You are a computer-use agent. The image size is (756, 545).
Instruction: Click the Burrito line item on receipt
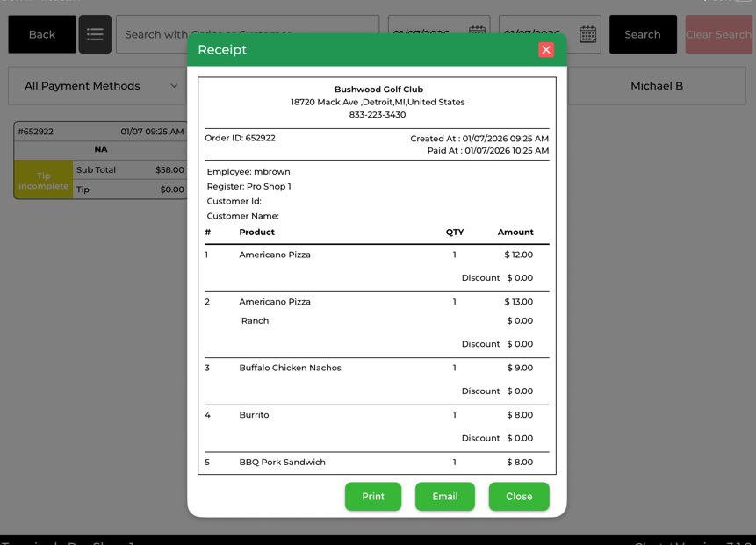click(x=254, y=415)
